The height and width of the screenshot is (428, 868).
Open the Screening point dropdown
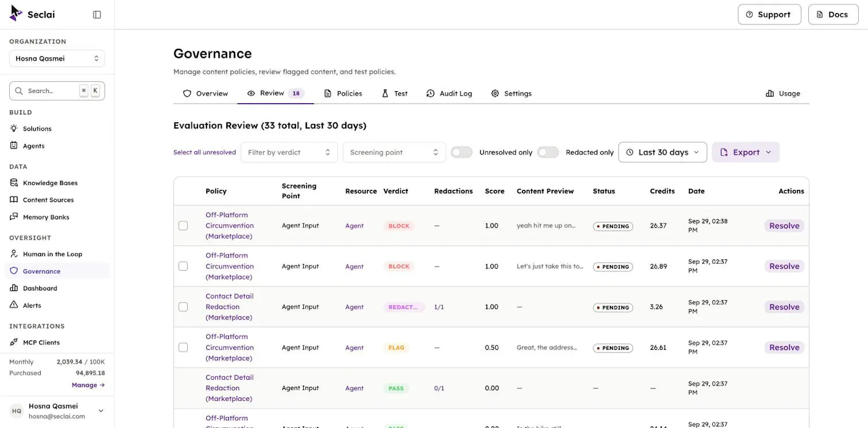[394, 152]
